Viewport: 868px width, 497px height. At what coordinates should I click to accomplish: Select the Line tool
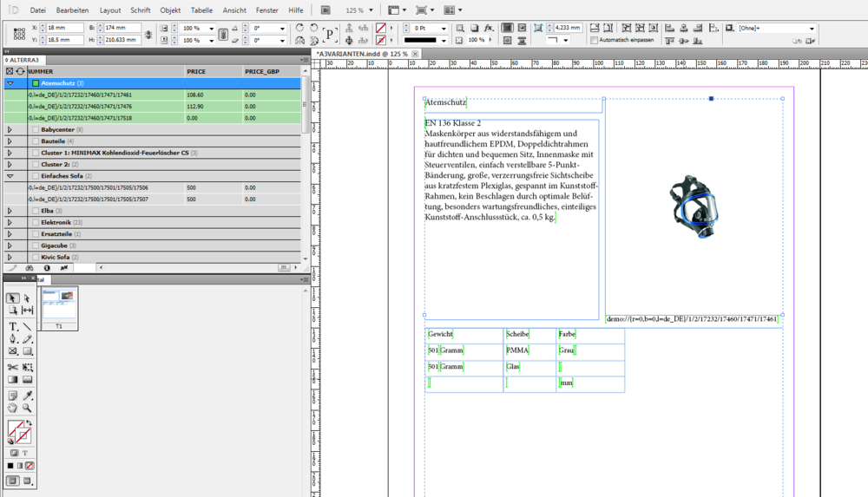pyautogui.click(x=28, y=327)
